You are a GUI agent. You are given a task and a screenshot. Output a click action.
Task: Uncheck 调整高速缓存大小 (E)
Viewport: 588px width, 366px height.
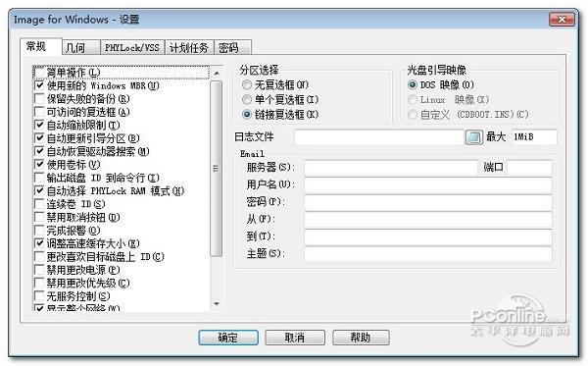pyautogui.click(x=39, y=243)
